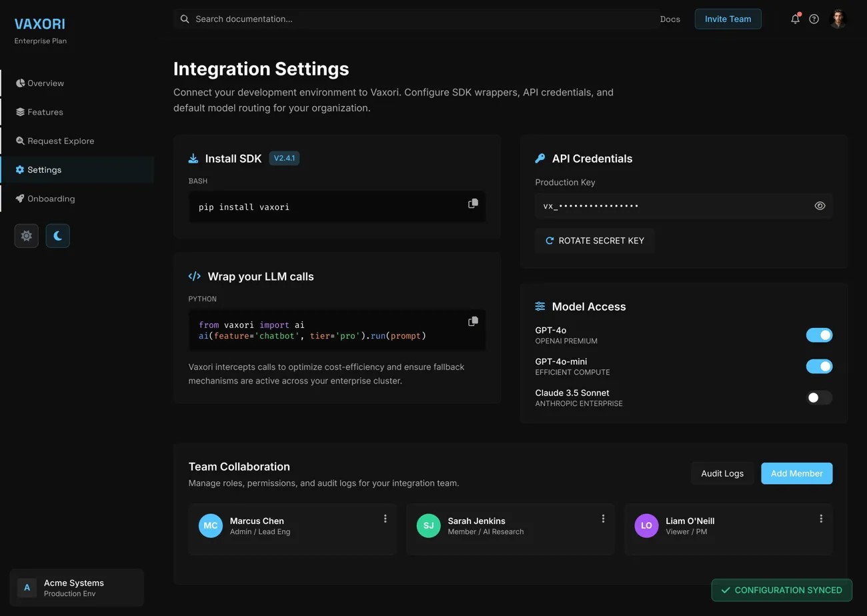The height and width of the screenshot is (616, 867).
Task: Disable GPT-4o model access
Action: point(819,335)
